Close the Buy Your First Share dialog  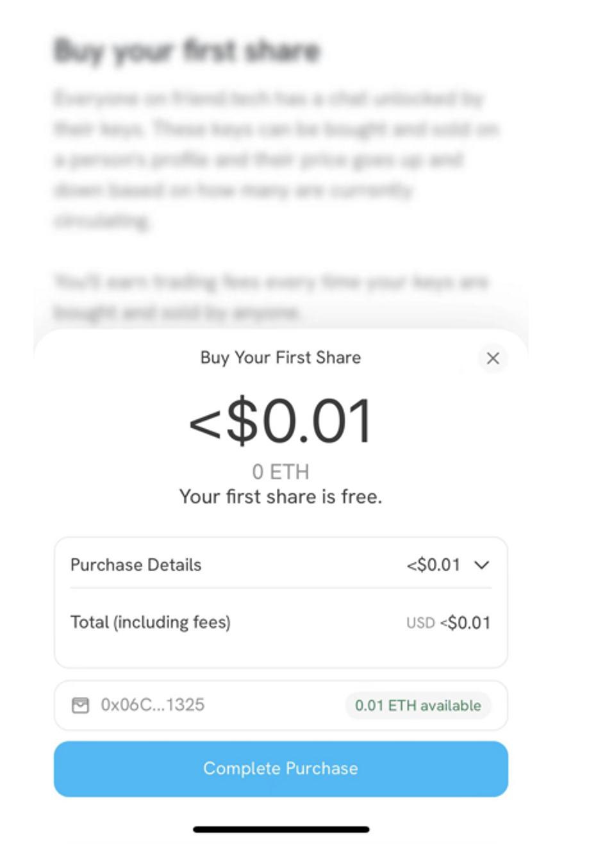click(x=493, y=358)
